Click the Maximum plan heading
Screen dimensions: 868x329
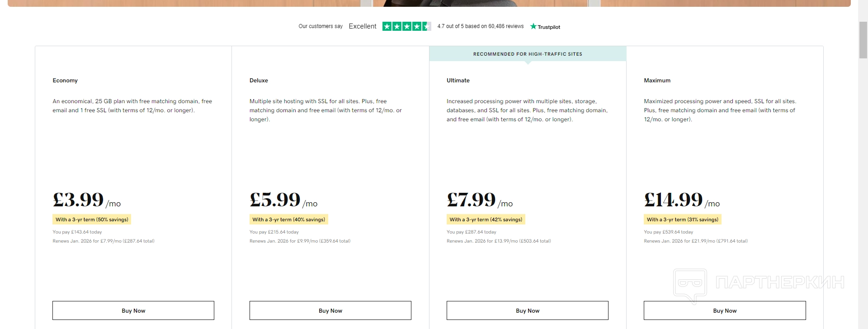tap(657, 80)
